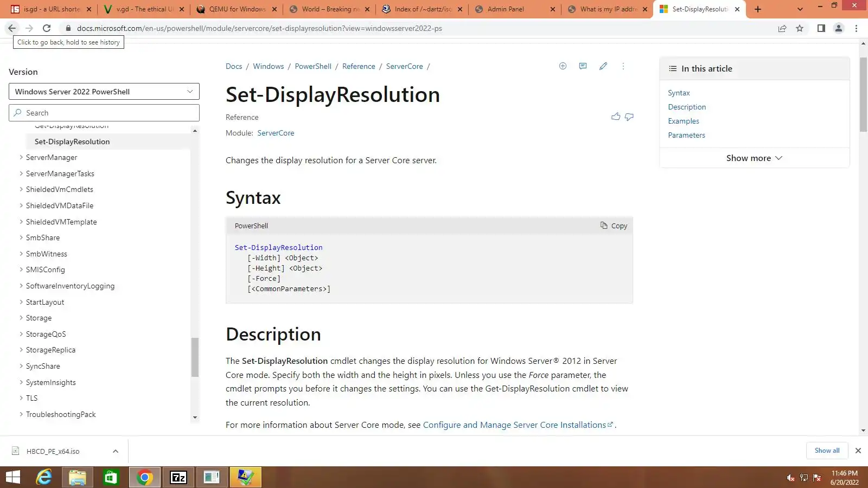
Task: Open the SoftwareInventoryLogging sidebar entry
Action: 70,286
